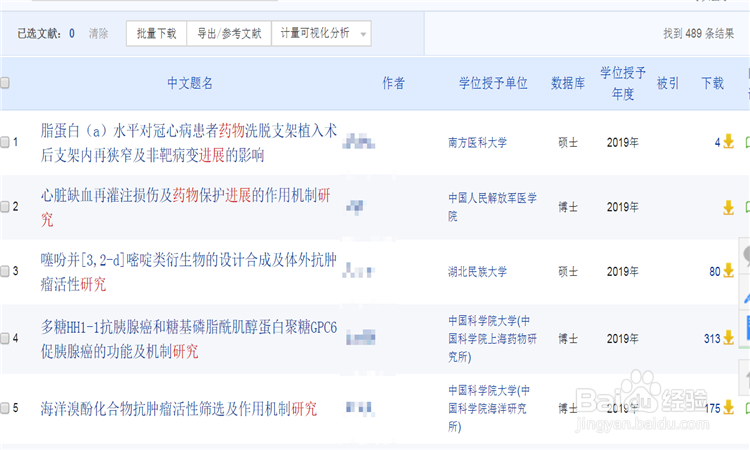Sort by 中文题名 column header
The image size is (750, 450).
[x=190, y=83]
